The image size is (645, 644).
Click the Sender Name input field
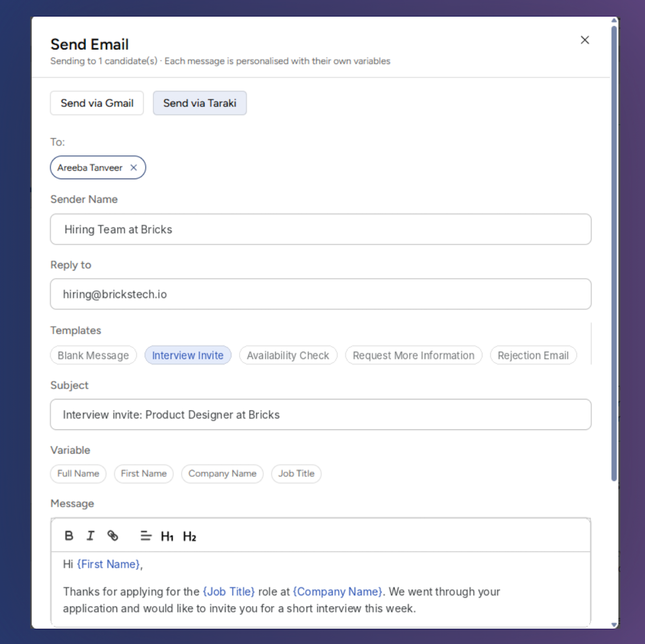tap(321, 229)
